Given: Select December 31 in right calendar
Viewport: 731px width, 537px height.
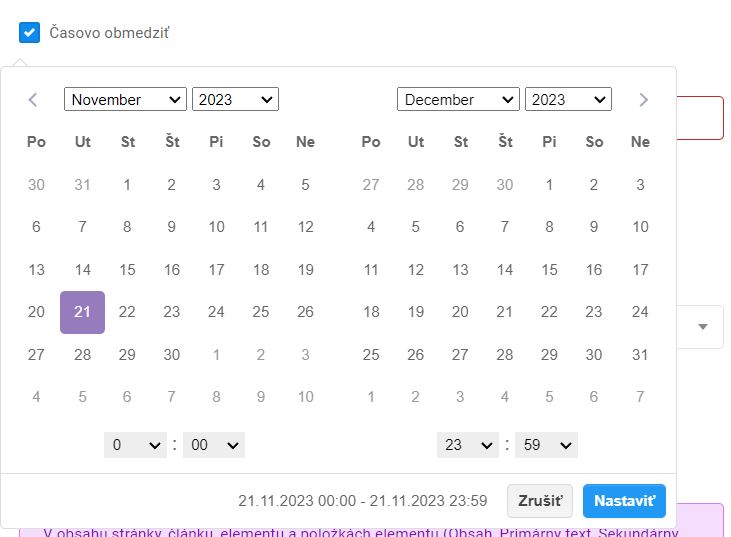Looking at the screenshot, I should tap(640, 355).
